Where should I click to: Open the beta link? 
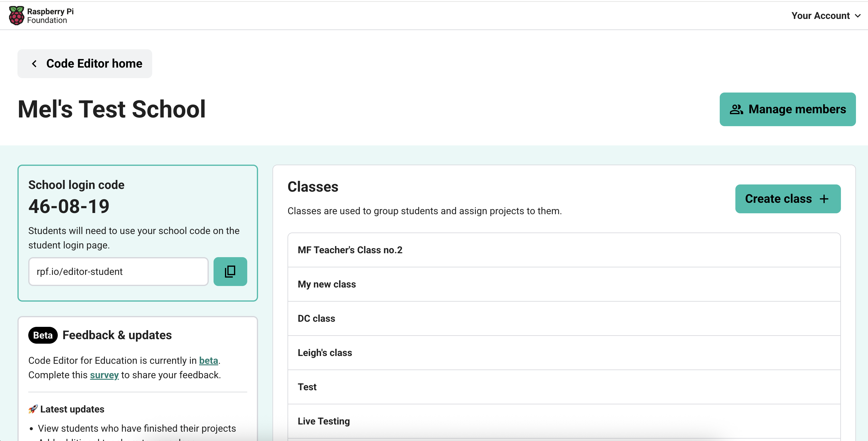pyautogui.click(x=208, y=360)
